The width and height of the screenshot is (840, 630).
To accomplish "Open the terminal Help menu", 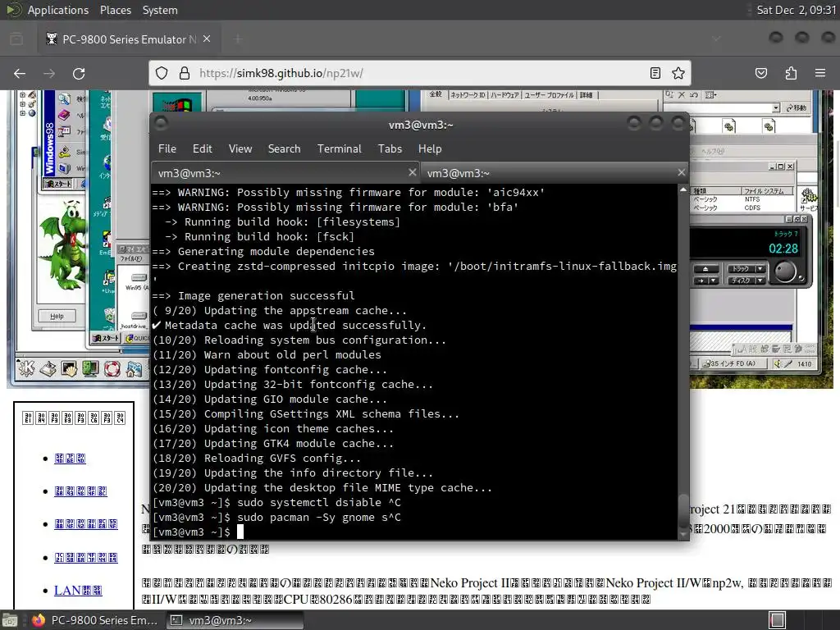I will 430,149.
